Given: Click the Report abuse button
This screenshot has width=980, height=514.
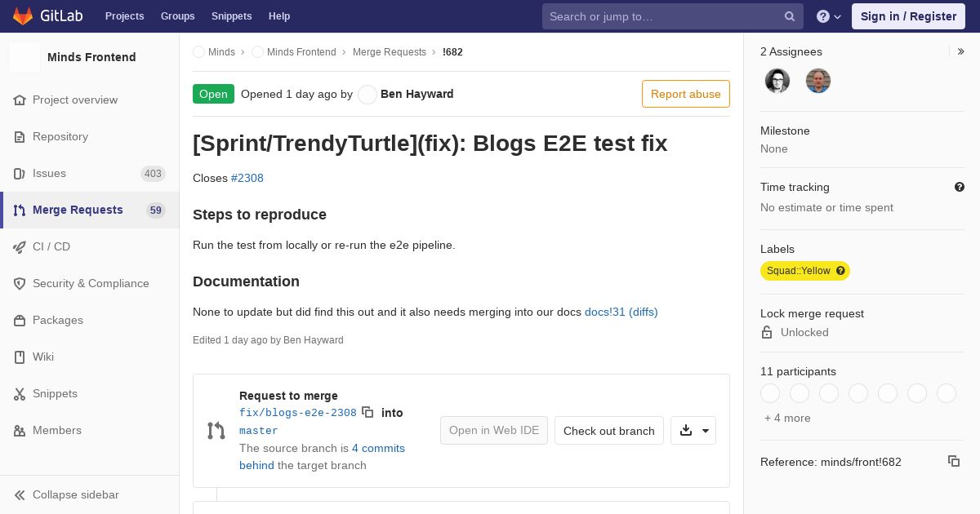Looking at the screenshot, I should 686,94.
